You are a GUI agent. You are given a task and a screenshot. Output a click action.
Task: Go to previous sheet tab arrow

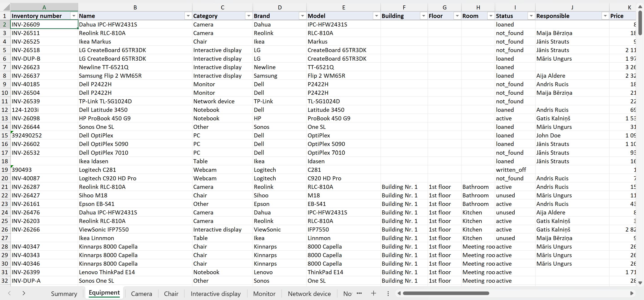(x=9, y=293)
